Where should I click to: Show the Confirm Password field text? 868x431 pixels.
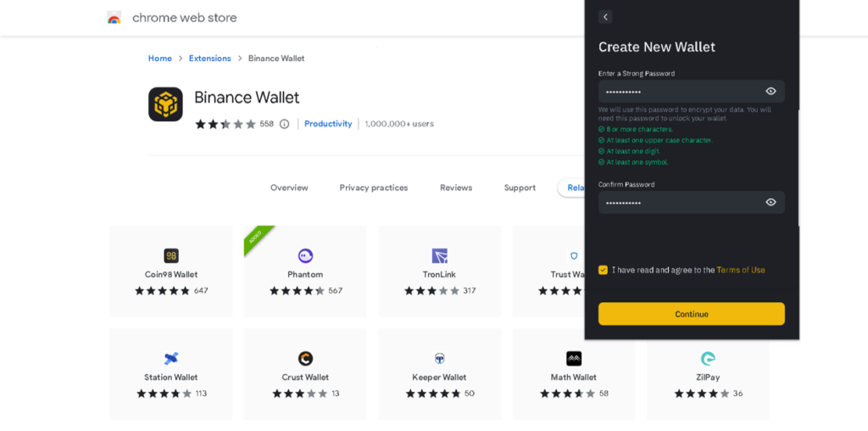point(771,202)
